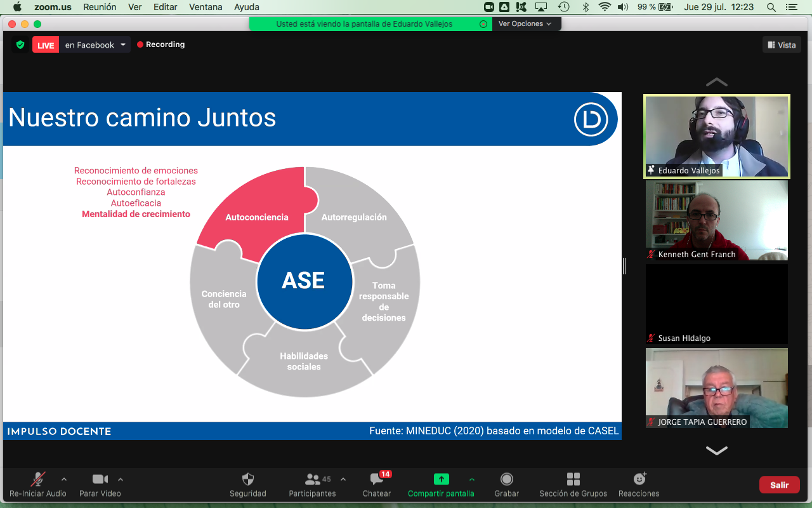Screen dimensions: 812x508
Task: Expand the Ver Opciones dropdown
Action: click(525, 23)
